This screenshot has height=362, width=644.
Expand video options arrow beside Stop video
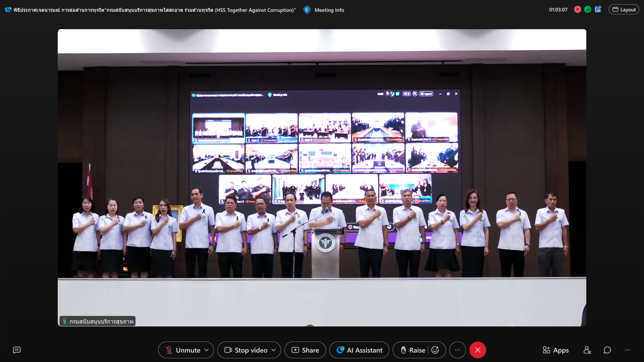[x=274, y=350]
